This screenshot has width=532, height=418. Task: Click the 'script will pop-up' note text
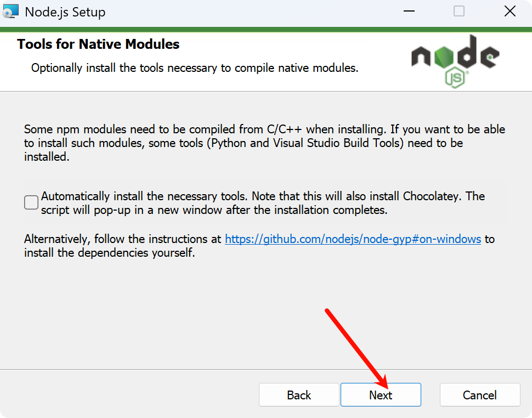pos(214,210)
